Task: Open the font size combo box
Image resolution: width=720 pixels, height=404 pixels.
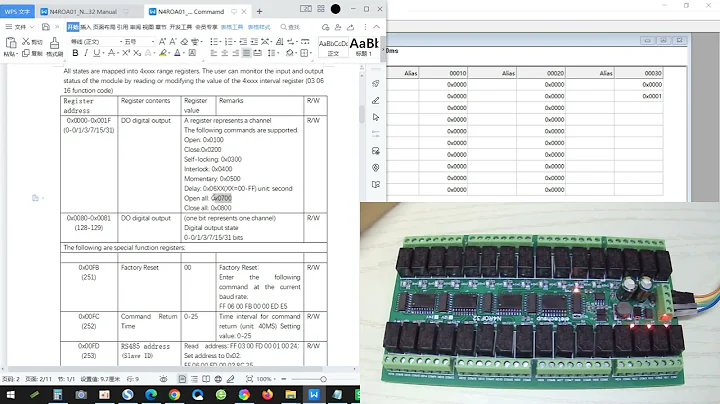Action: (x=139, y=41)
